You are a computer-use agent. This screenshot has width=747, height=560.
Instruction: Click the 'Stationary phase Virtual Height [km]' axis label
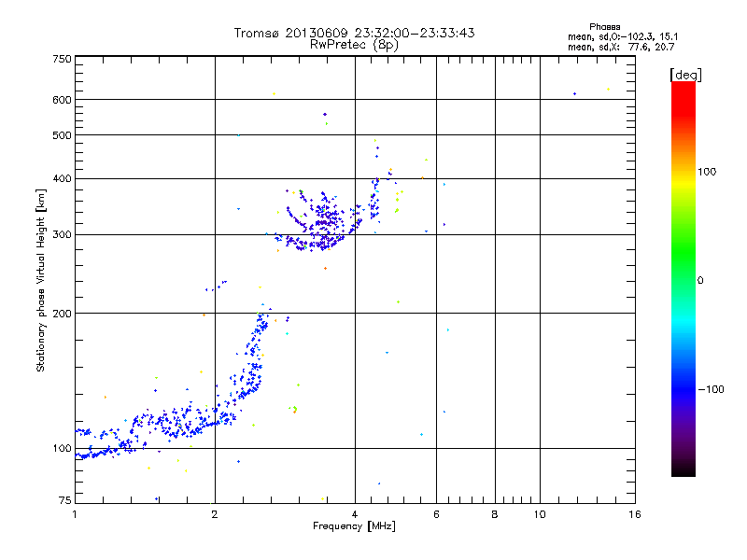click(41, 281)
